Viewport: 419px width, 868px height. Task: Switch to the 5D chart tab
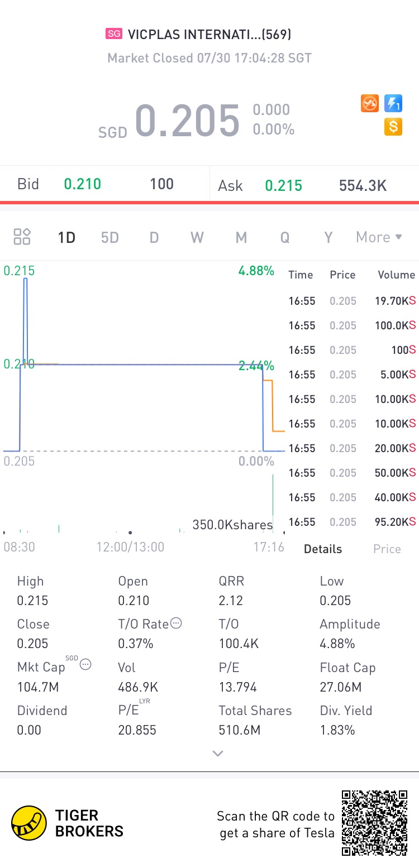point(110,237)
